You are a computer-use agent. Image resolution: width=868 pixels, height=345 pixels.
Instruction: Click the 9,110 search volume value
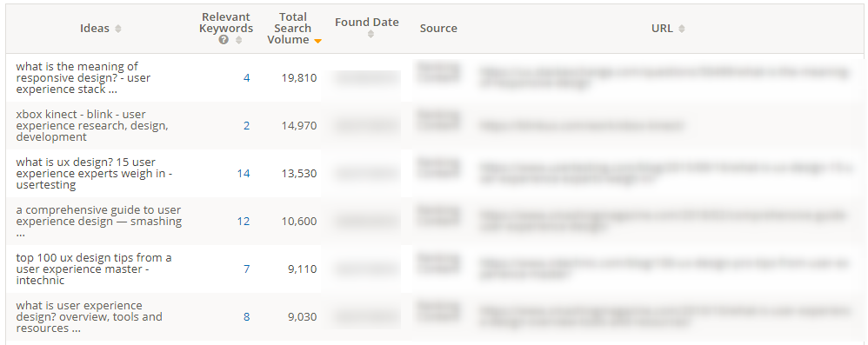[x=303, y=269]
